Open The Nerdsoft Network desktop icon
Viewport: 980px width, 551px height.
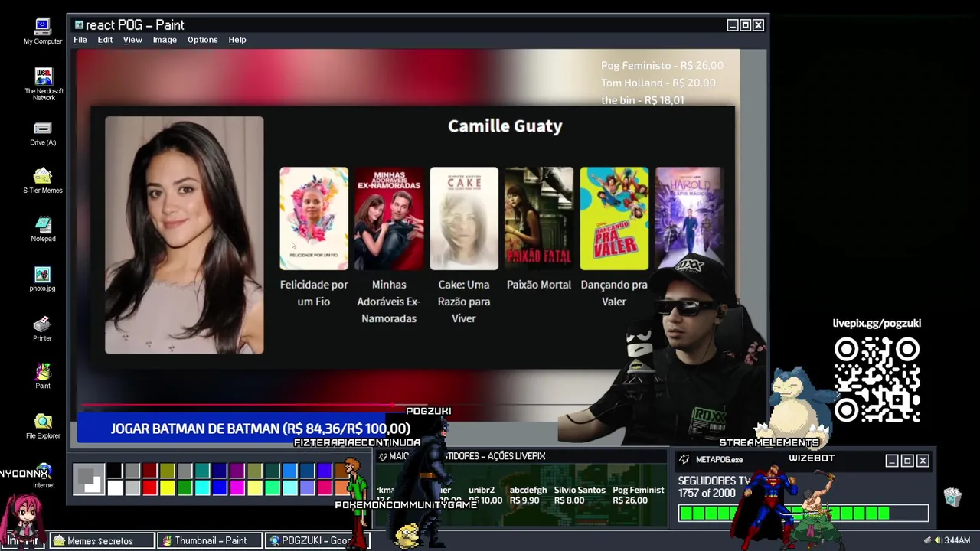point(44,83)
